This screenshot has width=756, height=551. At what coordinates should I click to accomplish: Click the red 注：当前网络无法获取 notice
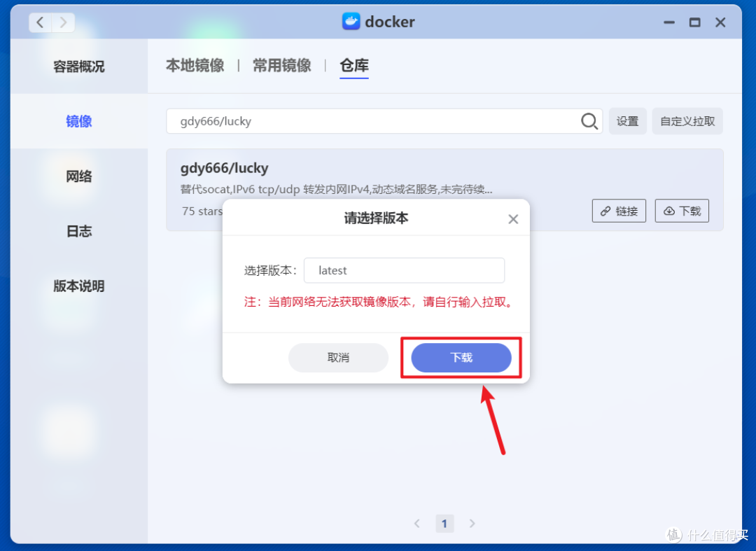pos(379,302)
